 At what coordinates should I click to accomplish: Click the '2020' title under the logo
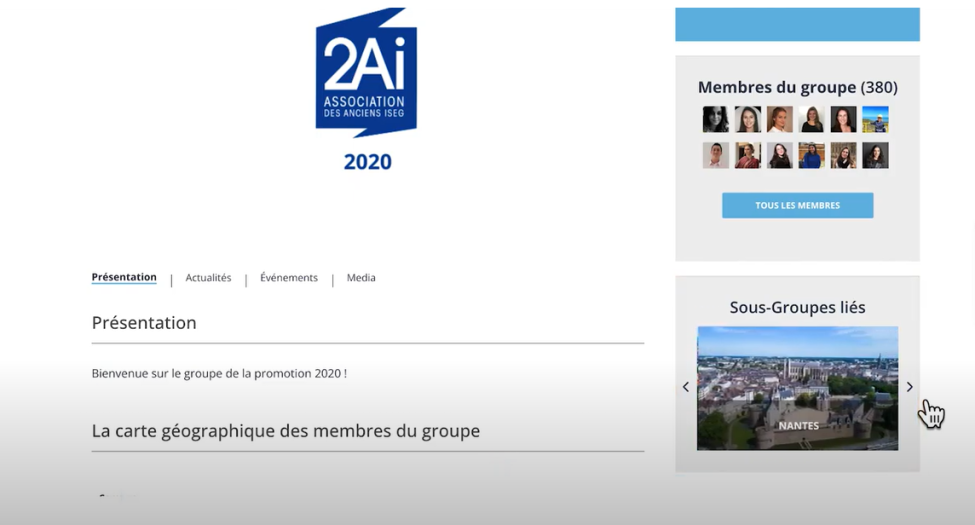(x=367, y=162)
